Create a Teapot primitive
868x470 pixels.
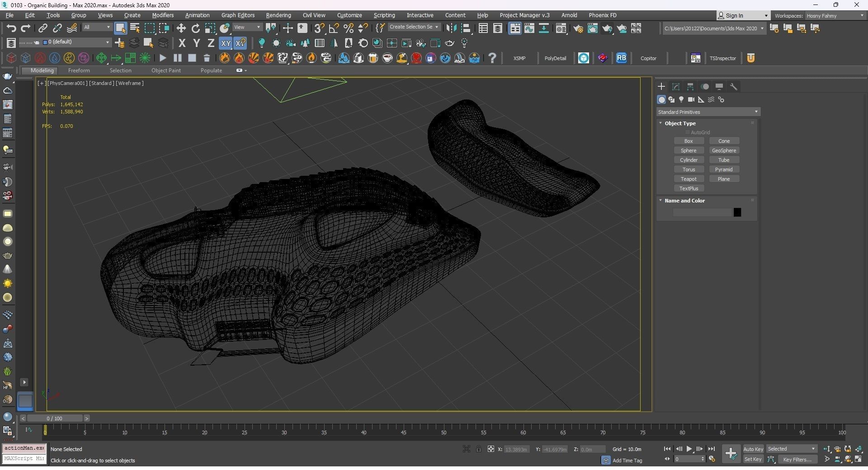click(689, 179)
